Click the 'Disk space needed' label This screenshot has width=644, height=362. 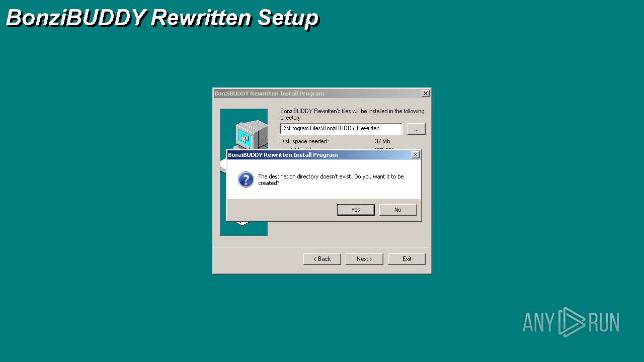(305, 141)
